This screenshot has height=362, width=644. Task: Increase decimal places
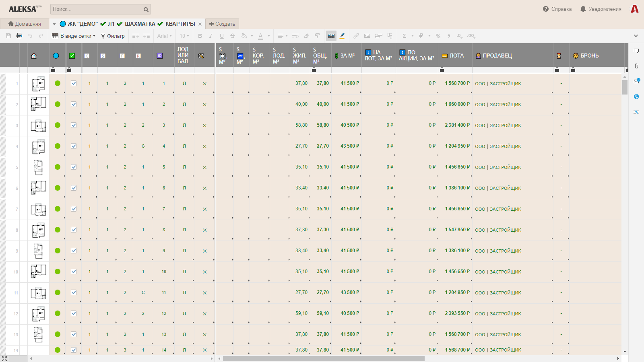tap(471, 36)
